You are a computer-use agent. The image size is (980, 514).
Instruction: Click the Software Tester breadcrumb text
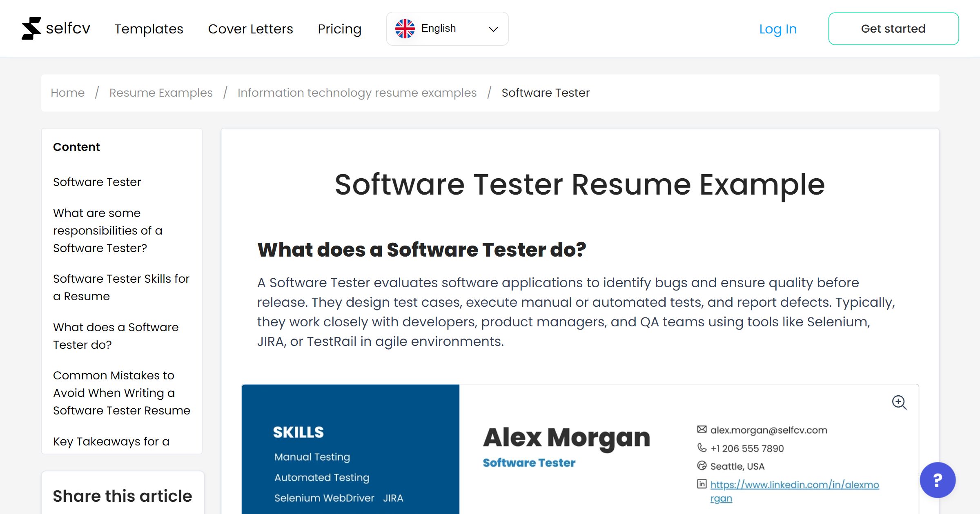click(545, 93)
